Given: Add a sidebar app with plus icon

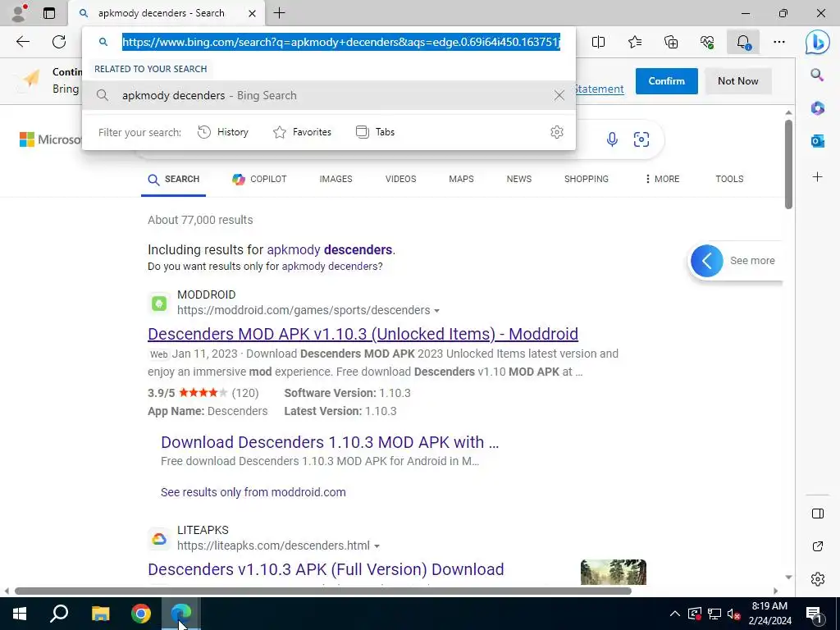Looking at the screenshot, I should (x=817, y=177).
